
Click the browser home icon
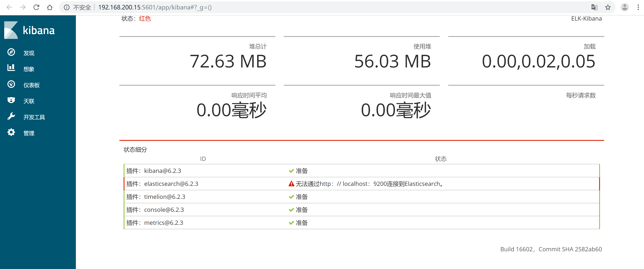(x=50, y=7)
